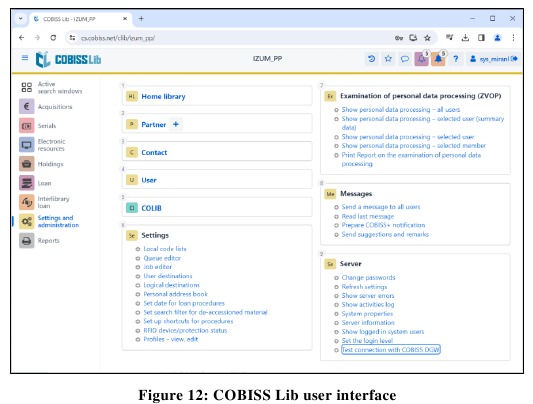The height and width of the screenshot is (404, 533).
Task: Open the browser tab search dropdown
Action: point(21,19)
